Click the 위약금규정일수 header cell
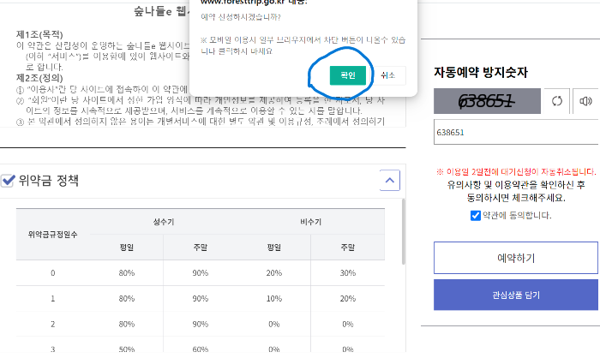Screen dimensions: 600x364 pyautogui.click(x=53, y=235)
